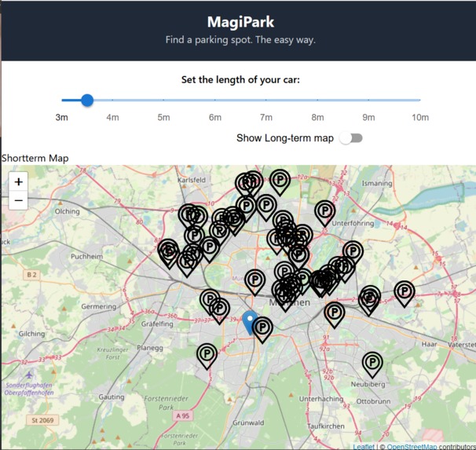
Task: Zoom in the map with plus button
Action: pos(19,181)
